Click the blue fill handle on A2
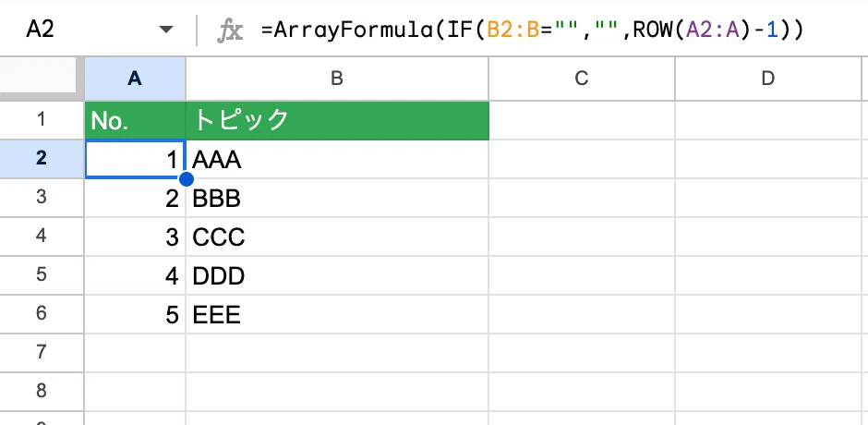The image size is (868, 425). coord(187,179)
